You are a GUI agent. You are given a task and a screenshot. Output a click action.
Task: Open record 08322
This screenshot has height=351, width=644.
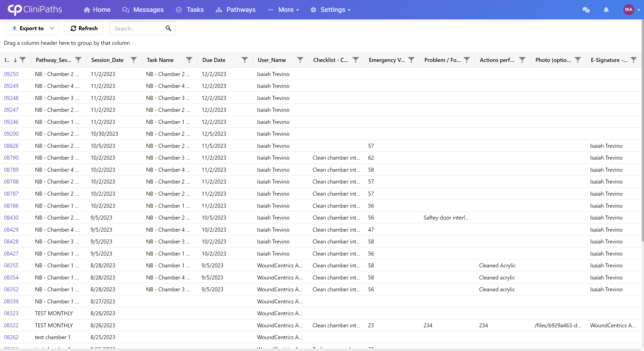[x=11, y=325]
